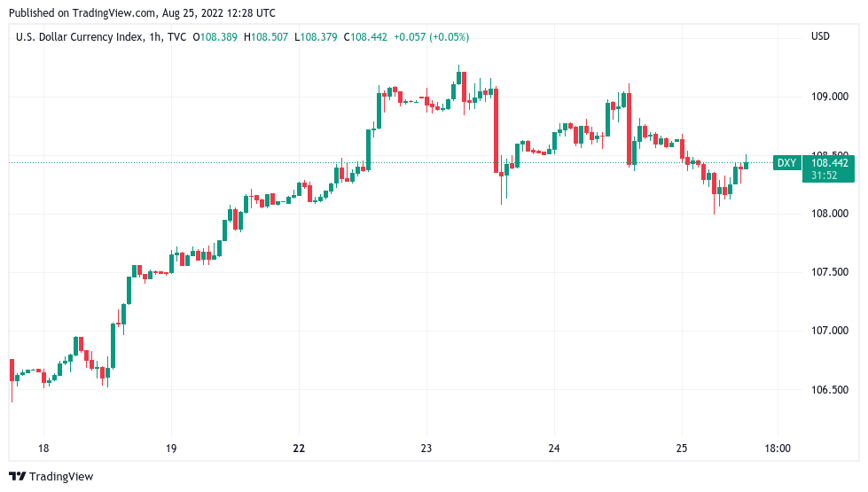This screenshot has height=492, width=868.
Task: Click the bold 22 date marker
Action: [x=299, y=449]
